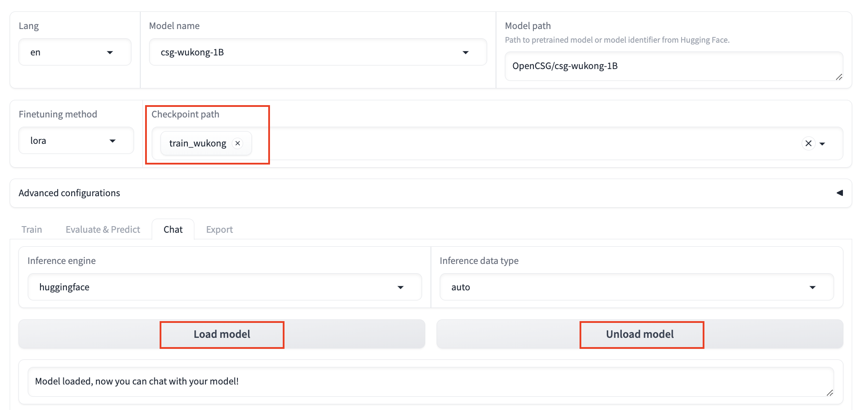Open the Model name dropdown
Screen dimensions: 868x410
(317, 52)
